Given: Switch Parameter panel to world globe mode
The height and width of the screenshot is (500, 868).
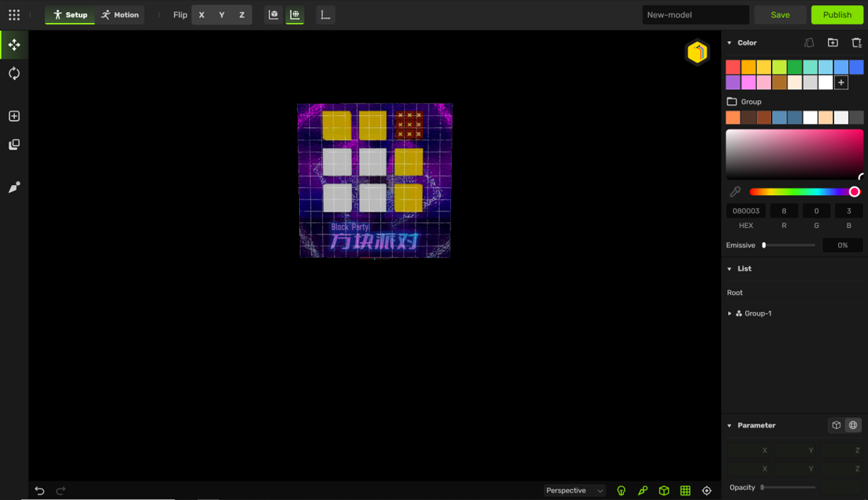Looking at the screenshot, I should click(x=853, y=425).
